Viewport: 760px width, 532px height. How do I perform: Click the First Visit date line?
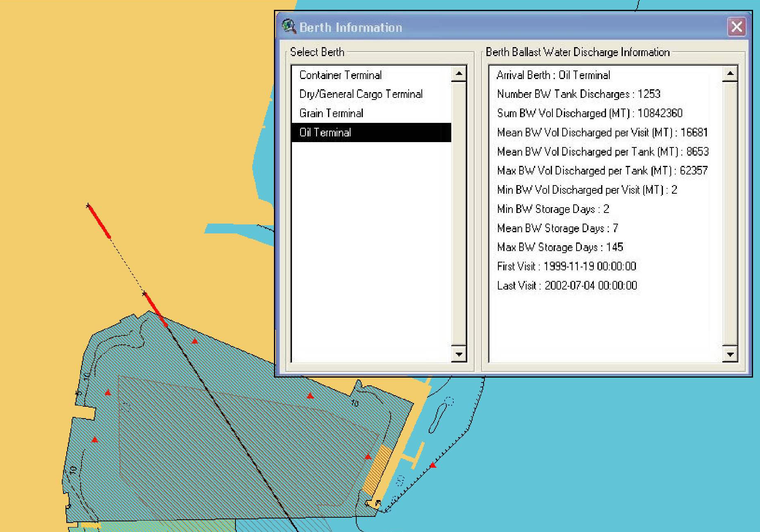pos(566,267)
